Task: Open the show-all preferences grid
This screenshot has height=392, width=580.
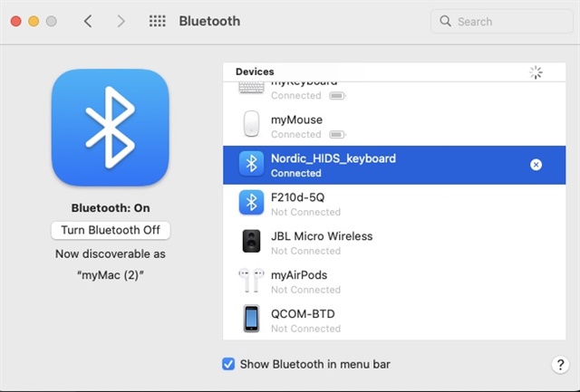Action: [x=157, y=21]
